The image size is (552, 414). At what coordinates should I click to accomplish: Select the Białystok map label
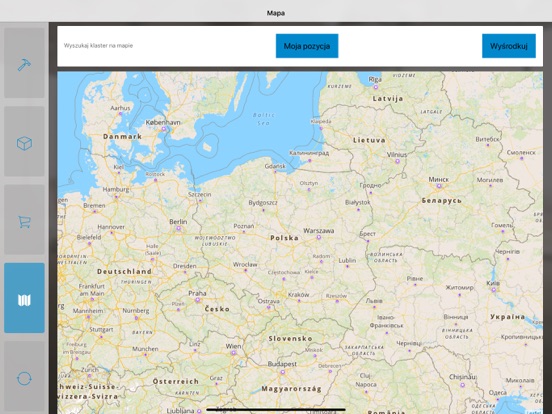[x=358, y=202]
